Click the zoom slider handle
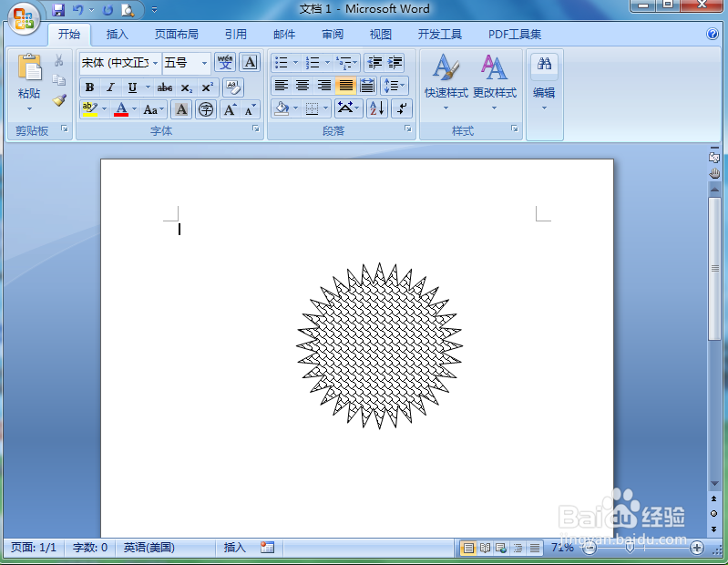728x565 pixels. tap(630, 549)
